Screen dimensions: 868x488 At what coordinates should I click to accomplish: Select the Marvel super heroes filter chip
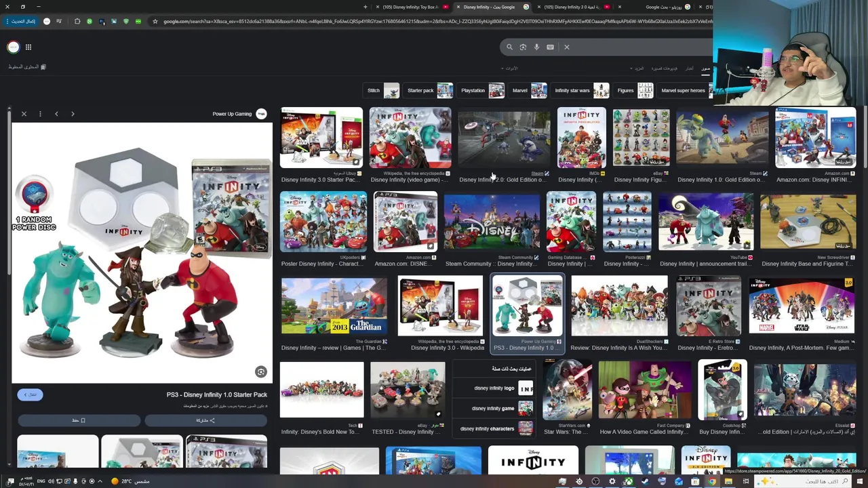pyautogui.click(x=686, y=90)
